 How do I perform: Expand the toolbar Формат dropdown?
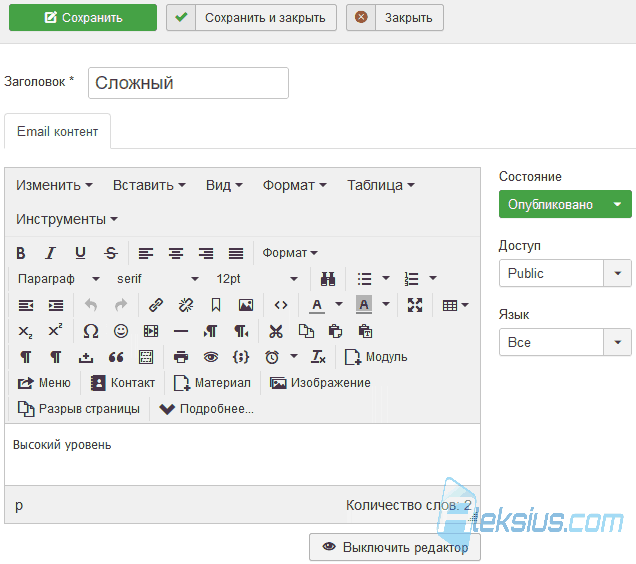pos(290,253)
